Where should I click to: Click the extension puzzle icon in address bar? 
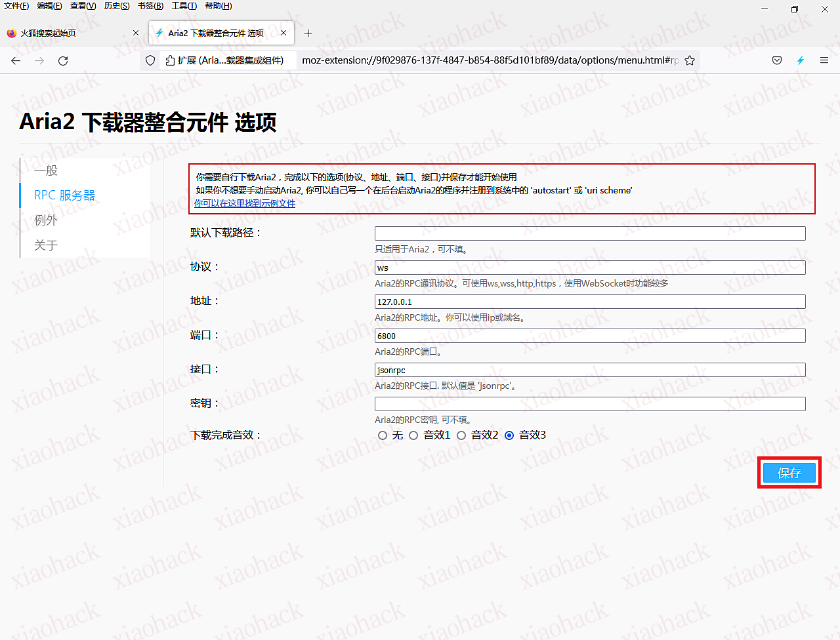pos(171,60)
